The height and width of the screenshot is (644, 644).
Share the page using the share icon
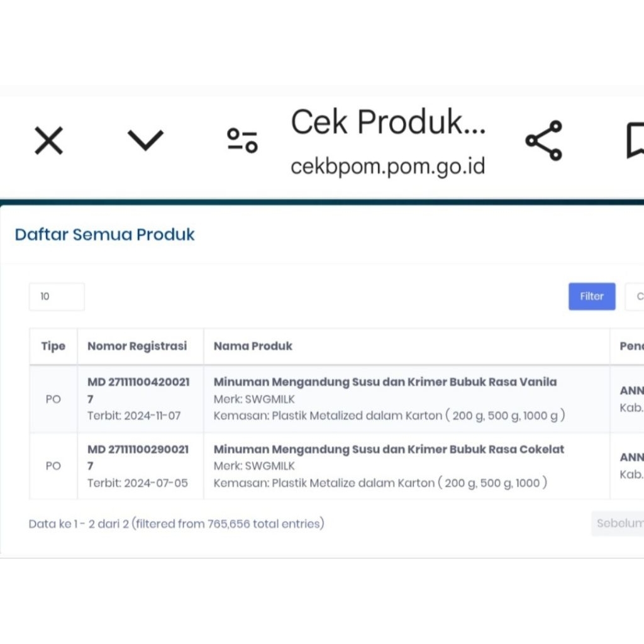click(543, 140)
